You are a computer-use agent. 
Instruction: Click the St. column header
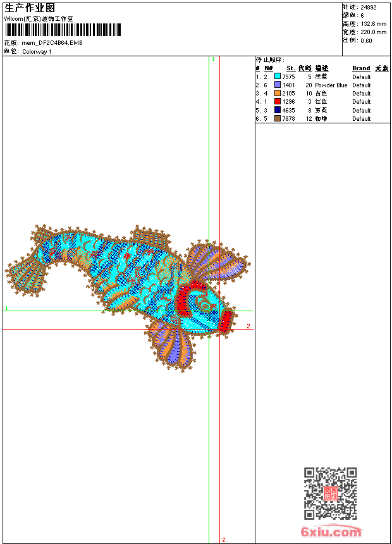coord(290,68)
